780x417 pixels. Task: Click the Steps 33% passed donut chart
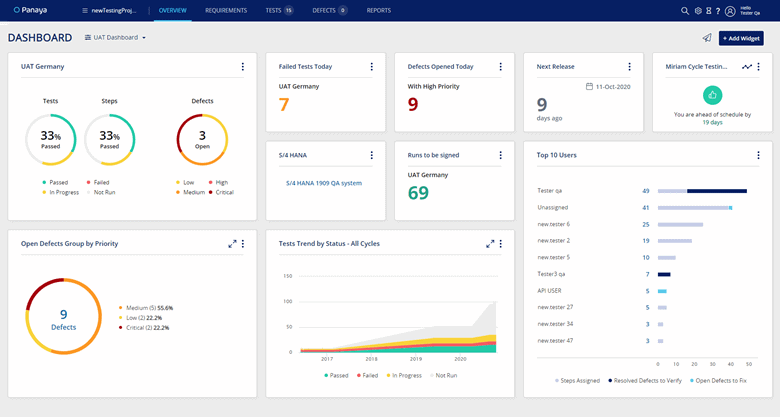click(109, 140)
